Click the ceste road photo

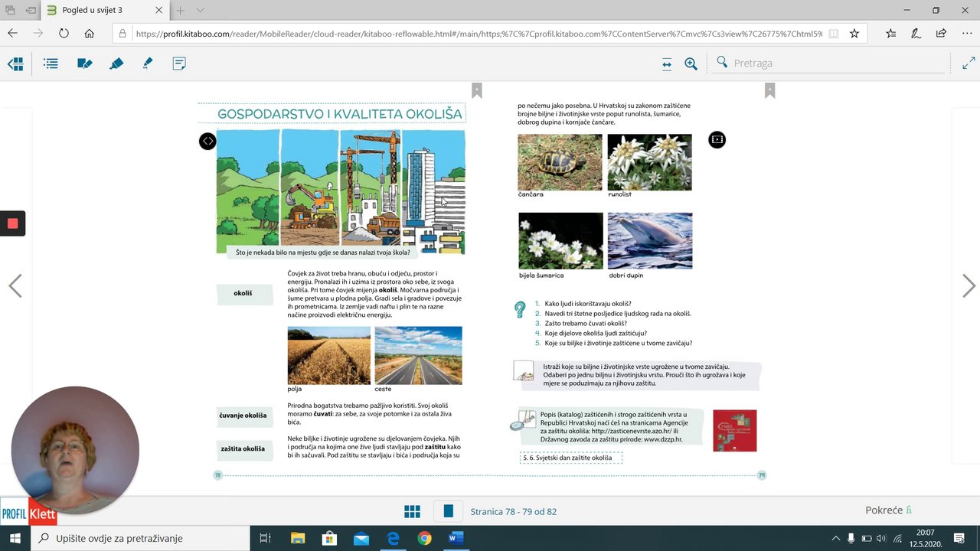pos(419,355)
